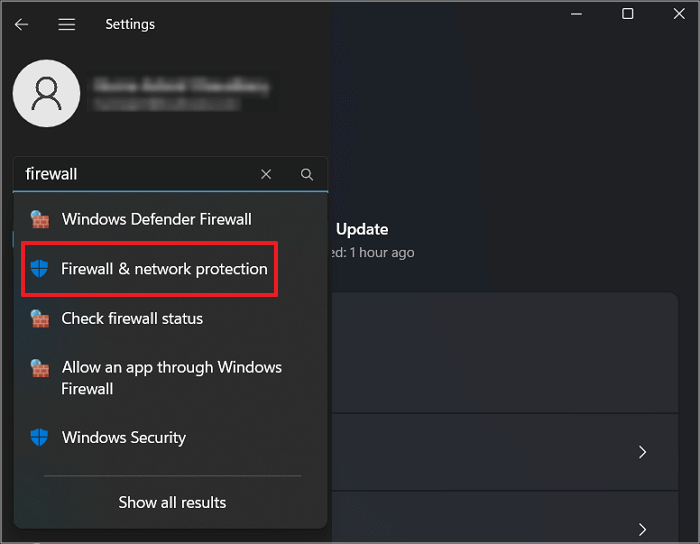Viewport: 700px width, 544px height.
Task: Click the search magnifier icon
Action: pos(307,174)
